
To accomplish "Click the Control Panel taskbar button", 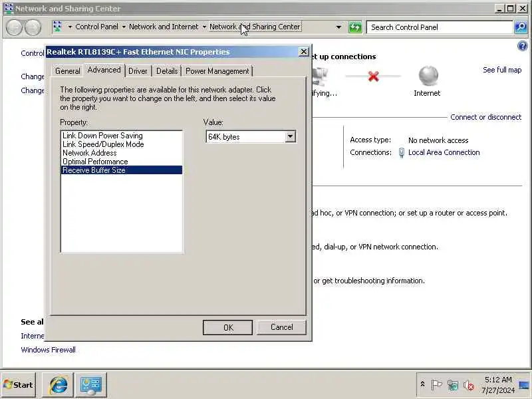I will click(90, 385).
